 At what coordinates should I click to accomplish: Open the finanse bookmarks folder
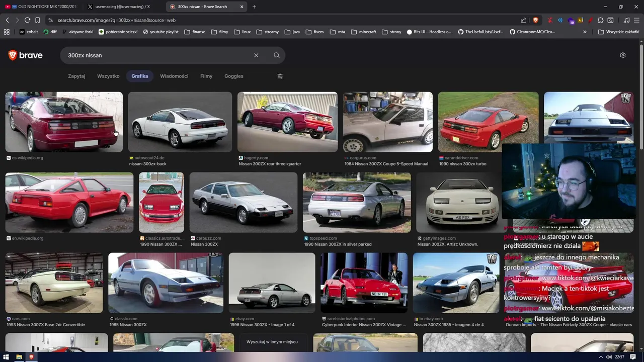[195, 32]
